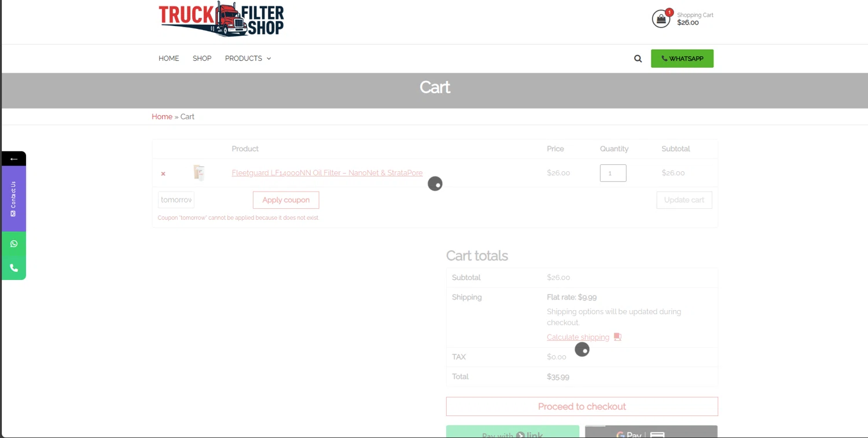Click the Flat rate: $9.99 text
Viewport: 868px width, 438px height.
pos(572,297)
